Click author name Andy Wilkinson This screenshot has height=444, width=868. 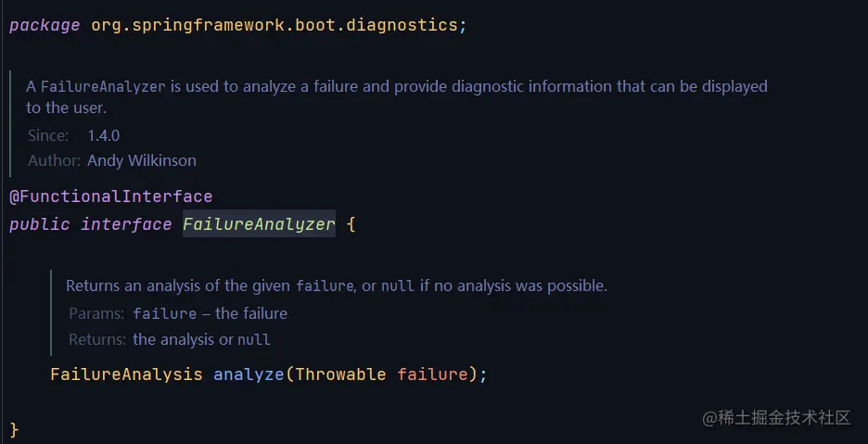[x=142, y=160]
